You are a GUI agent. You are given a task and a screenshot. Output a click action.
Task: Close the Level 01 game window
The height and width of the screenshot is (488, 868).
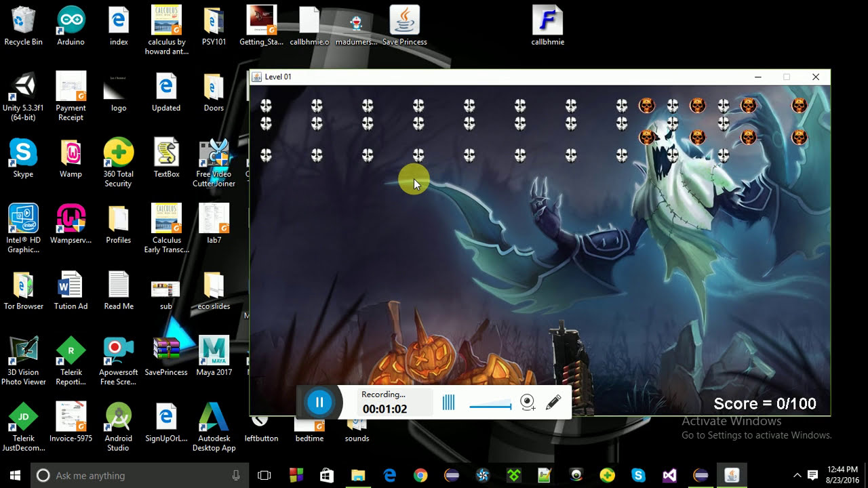coord(816,77)
